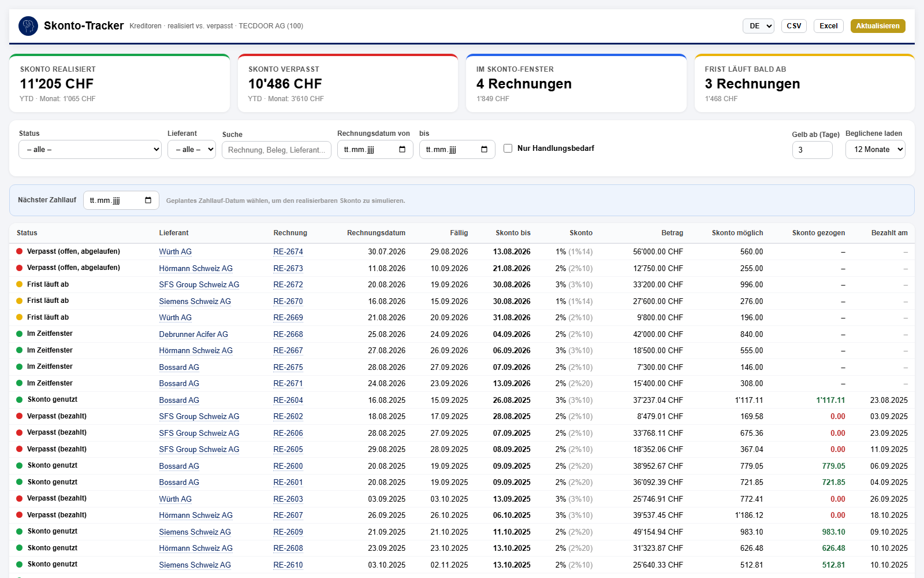Sort by Skonto möglich column header
This screenshot has width=924, height=578.
[x=737, y=233]
